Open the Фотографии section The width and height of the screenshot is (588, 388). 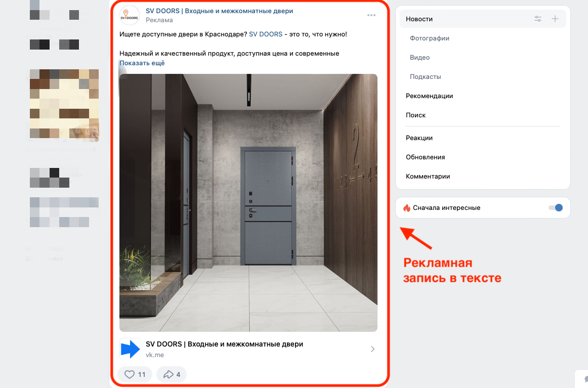click(x=430, y=38)
